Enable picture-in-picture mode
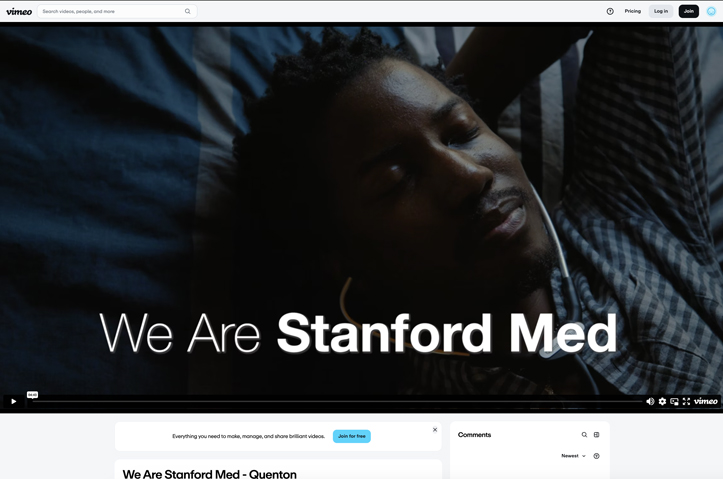Screen dimensions: 723x479 [x=674, y=402]
